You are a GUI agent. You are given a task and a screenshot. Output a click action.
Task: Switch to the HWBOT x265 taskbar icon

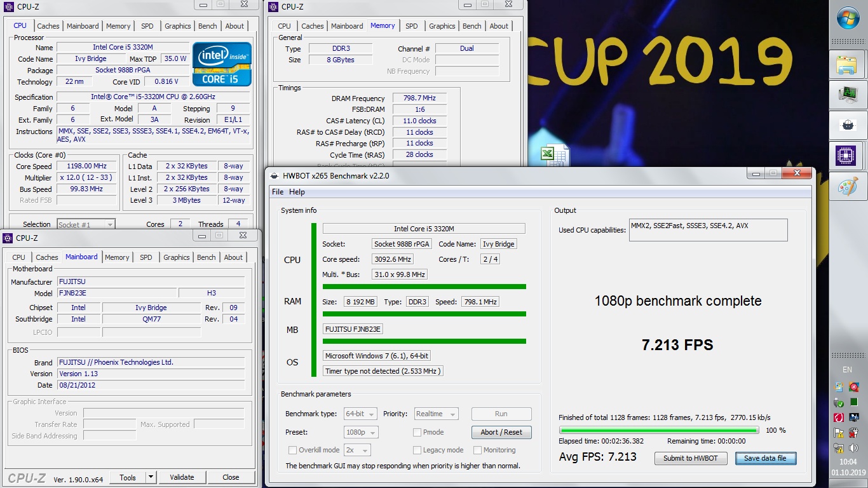tap(848, 125)
